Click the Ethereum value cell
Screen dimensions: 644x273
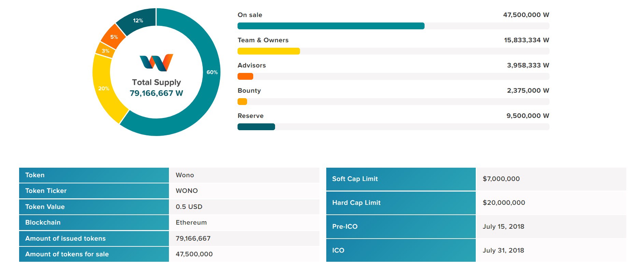[x=191, y=223]
